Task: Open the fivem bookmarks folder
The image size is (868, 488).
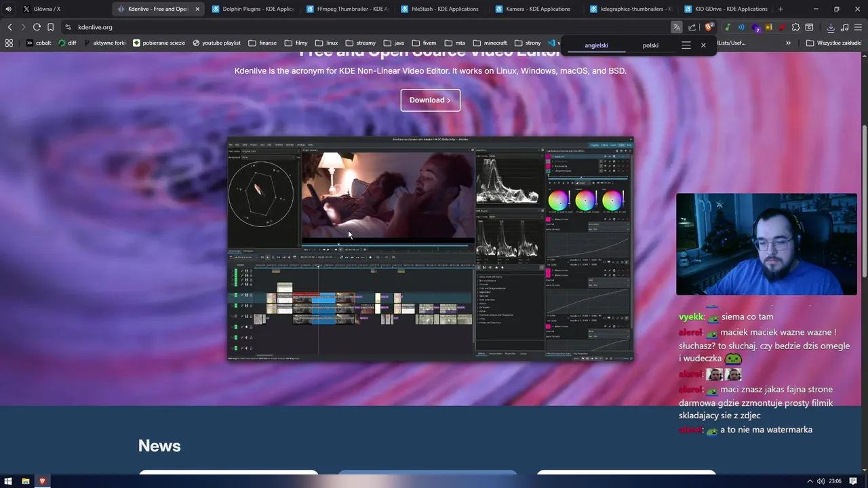Action: pos(424,43)
